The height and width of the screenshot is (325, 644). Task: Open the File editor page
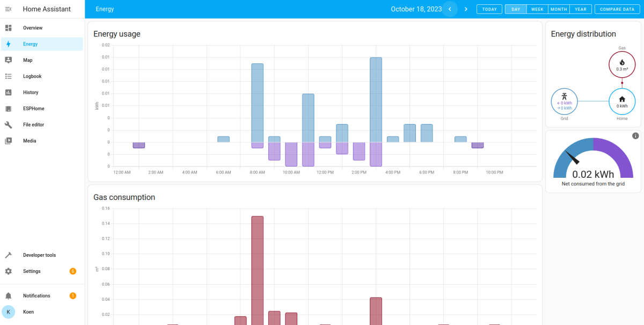42,125
